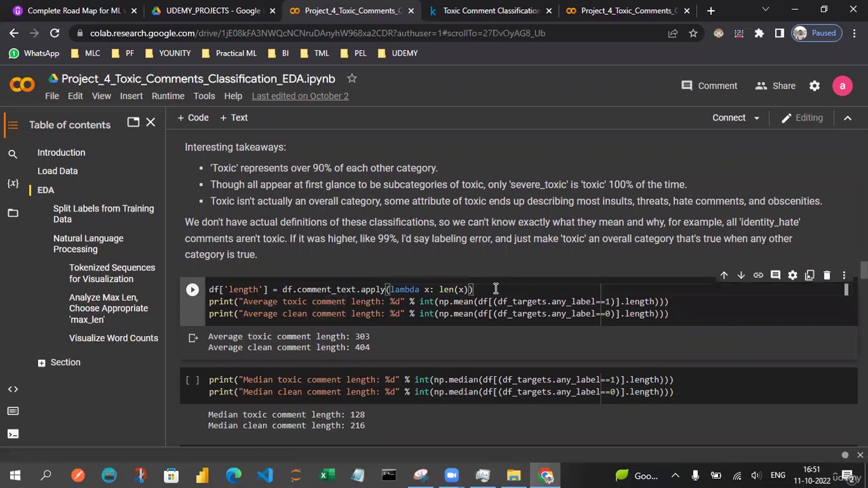Open the WhatsApp bookmark

pyautogui.click(x=35, y=53)
